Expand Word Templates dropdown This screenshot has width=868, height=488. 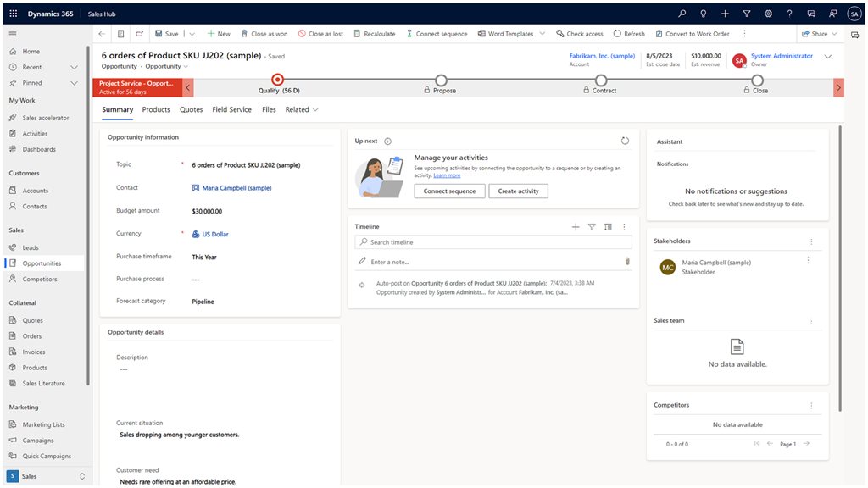coord(542,34)
